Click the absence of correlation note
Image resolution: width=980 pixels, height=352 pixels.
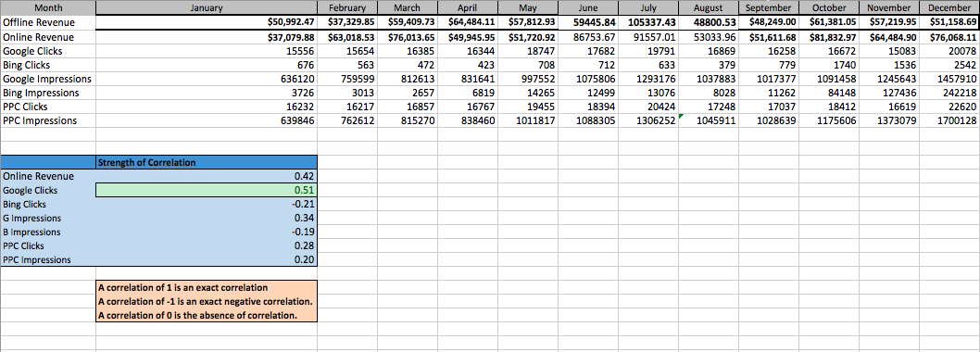207,315
